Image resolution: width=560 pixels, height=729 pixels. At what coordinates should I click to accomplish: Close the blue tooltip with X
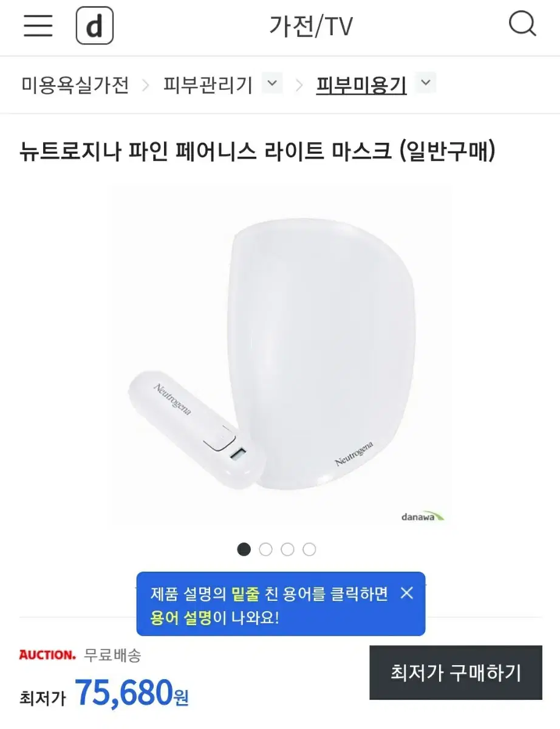coord(407,593)
